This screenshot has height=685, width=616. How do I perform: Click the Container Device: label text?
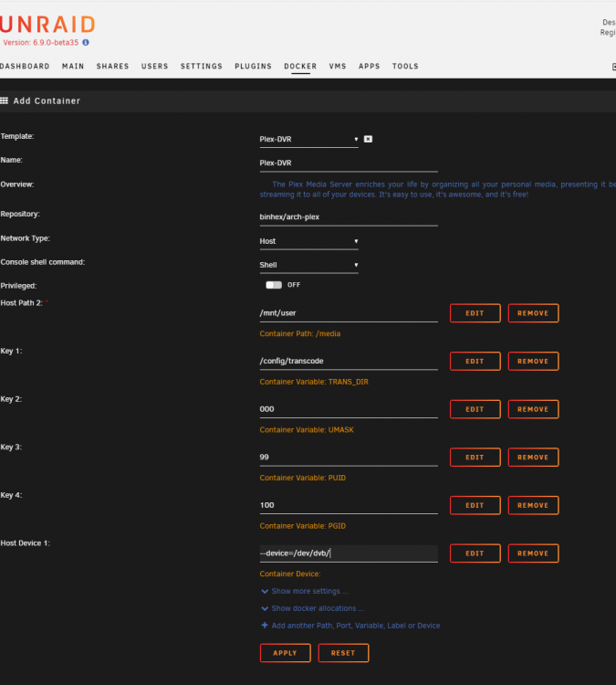(x=290, y=574)
